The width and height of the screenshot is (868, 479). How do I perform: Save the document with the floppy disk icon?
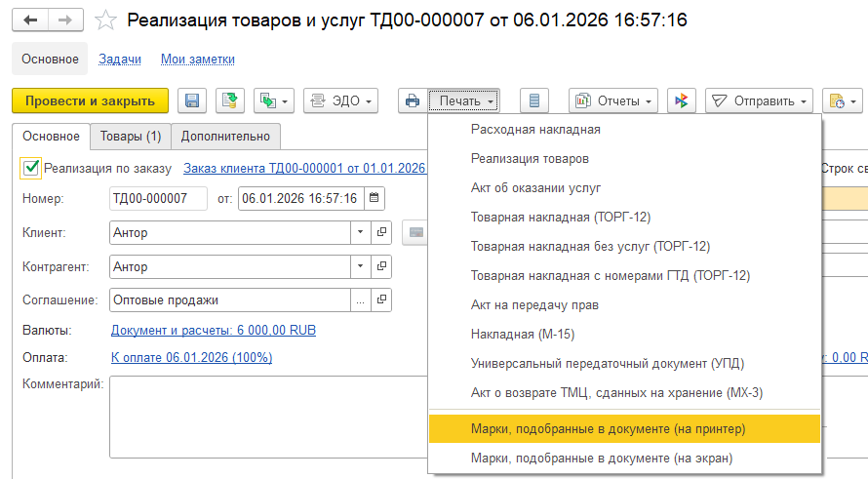(192, 100)
